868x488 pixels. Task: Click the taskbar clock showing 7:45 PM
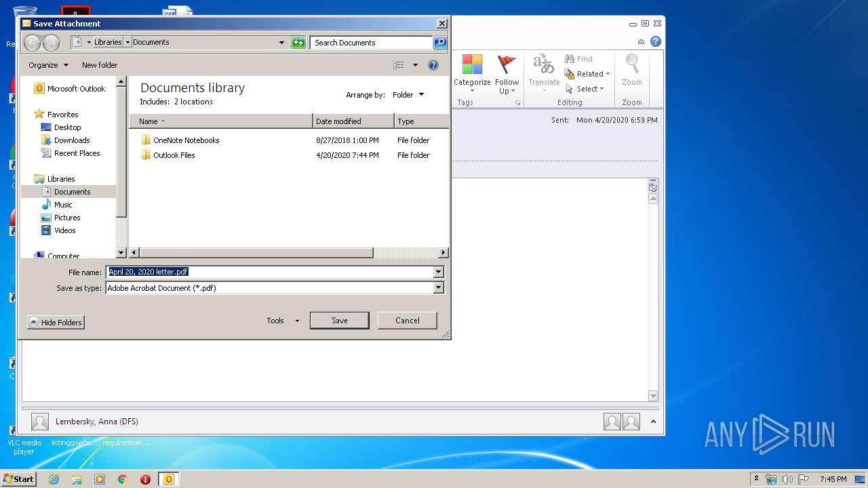(833, 479)
